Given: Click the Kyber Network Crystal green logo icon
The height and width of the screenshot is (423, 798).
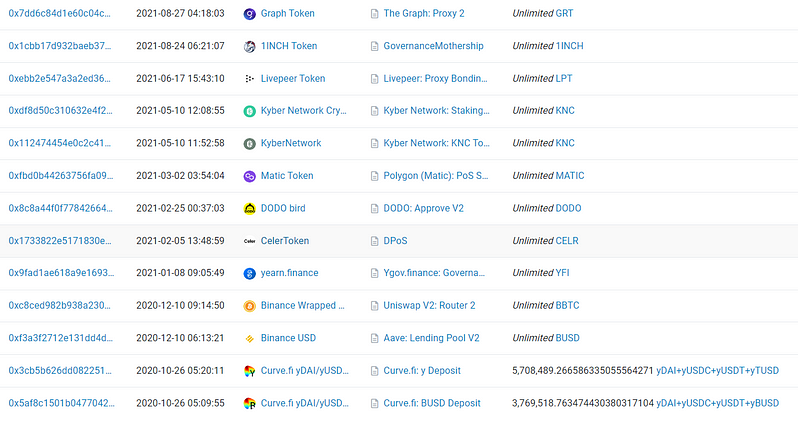Looking at the screenshot, I should pos(249,111).
